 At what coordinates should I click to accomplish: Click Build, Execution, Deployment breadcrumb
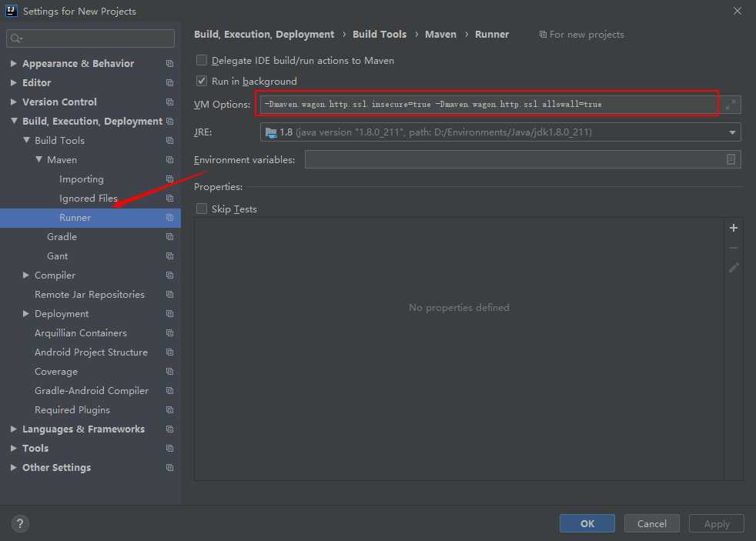pyautogui.click(x=264, y=34)
